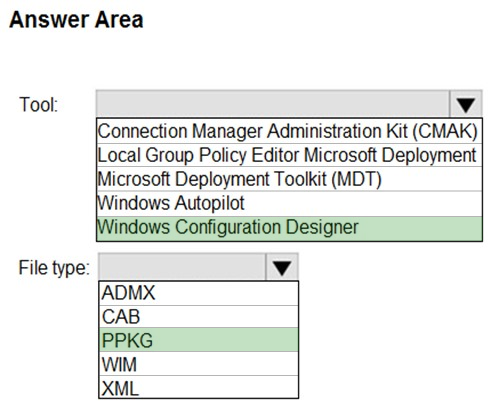The height and width of the screenshot is (405, 491).
Task: Select Connection Manager Administration Kit (CMAK)
Action: point(289,131)
